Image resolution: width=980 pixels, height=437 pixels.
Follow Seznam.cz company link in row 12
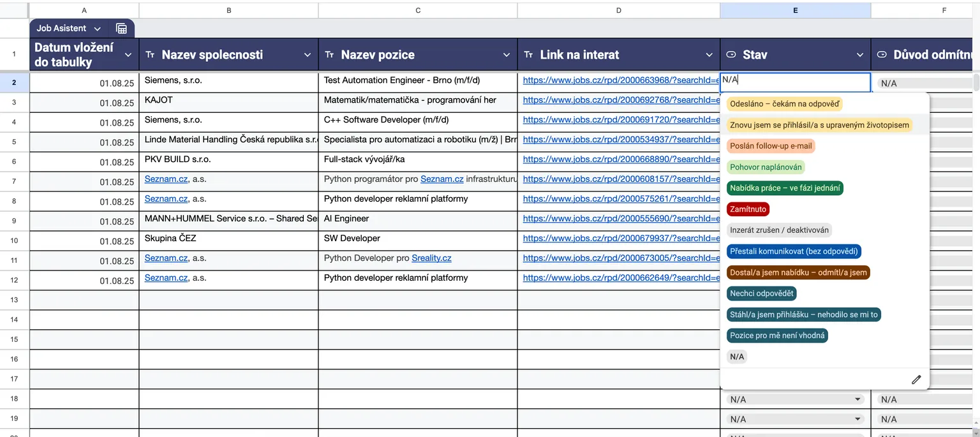(x=167, y=278)
